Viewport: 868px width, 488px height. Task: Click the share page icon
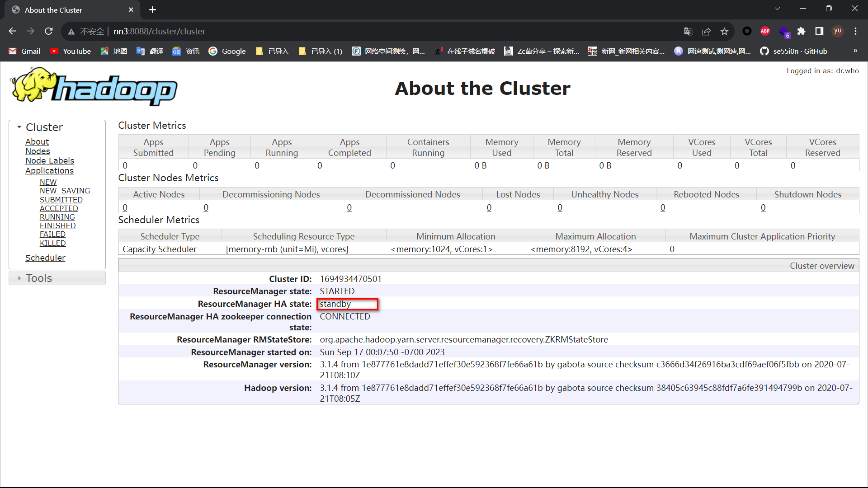pyautogui.click(x=706, y=31)
